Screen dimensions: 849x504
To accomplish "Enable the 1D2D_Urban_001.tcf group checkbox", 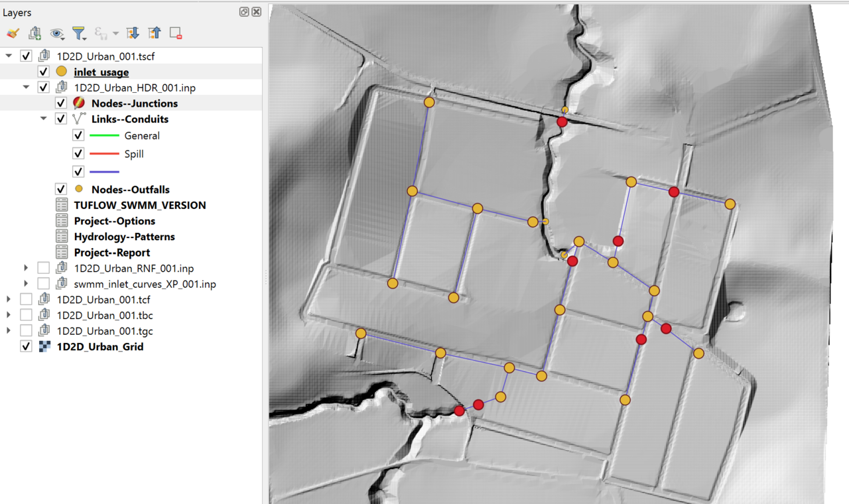I will pos(27,300).
